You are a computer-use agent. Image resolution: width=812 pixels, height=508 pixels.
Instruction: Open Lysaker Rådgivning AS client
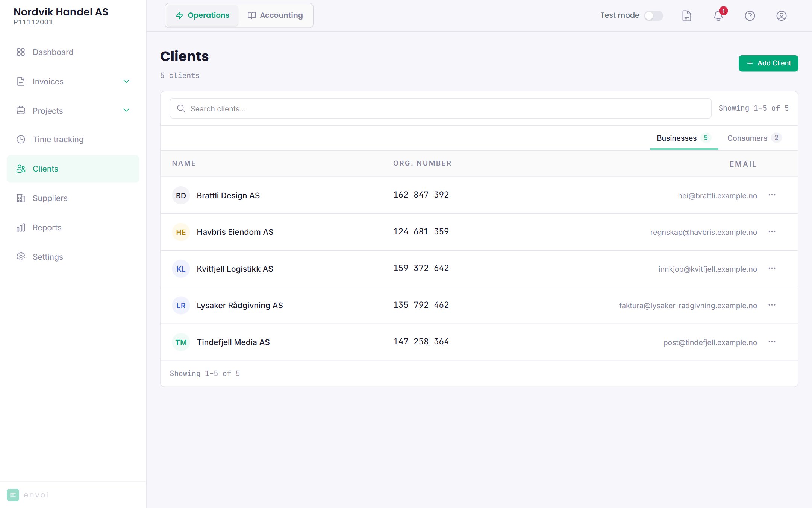click(x=240, y=305)
